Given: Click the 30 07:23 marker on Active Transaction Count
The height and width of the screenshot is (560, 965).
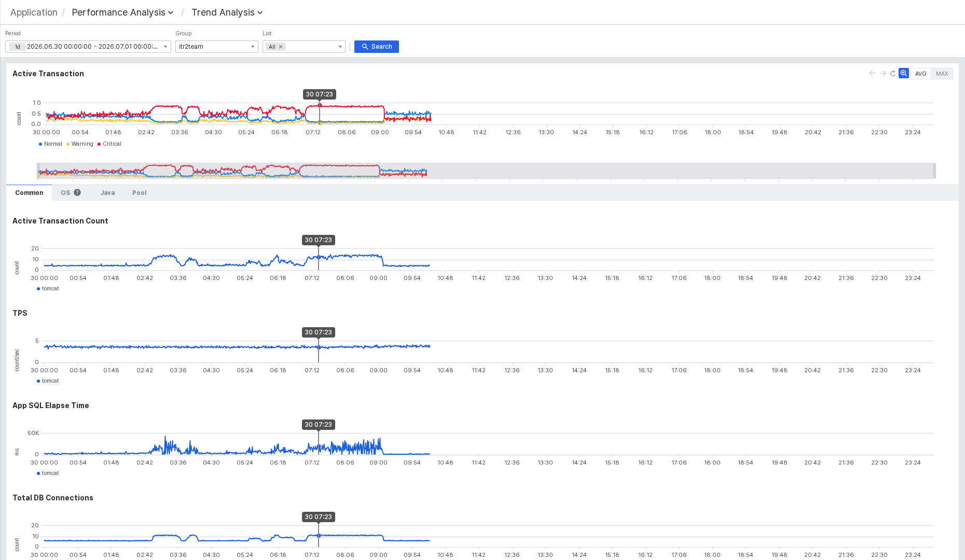Looking at the screenshot, I should pyautogui.click(x=319, y=240).
